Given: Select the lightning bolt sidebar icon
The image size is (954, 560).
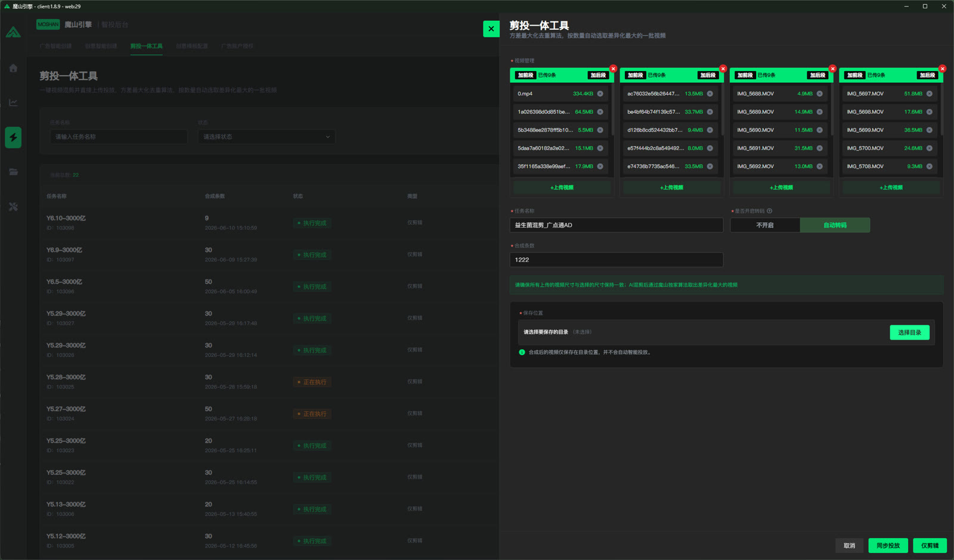Looking at the screenshot, I should point(13,138).
